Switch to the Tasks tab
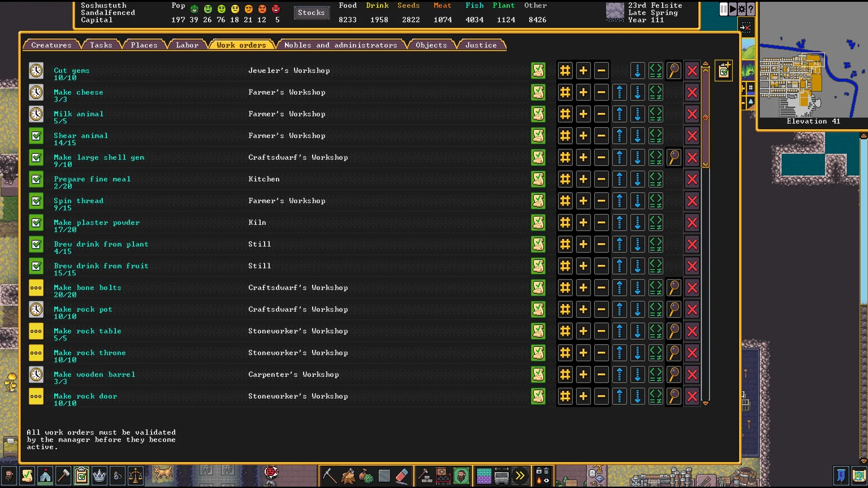Viewport: 868px width, 488px height. coord(101,45)
